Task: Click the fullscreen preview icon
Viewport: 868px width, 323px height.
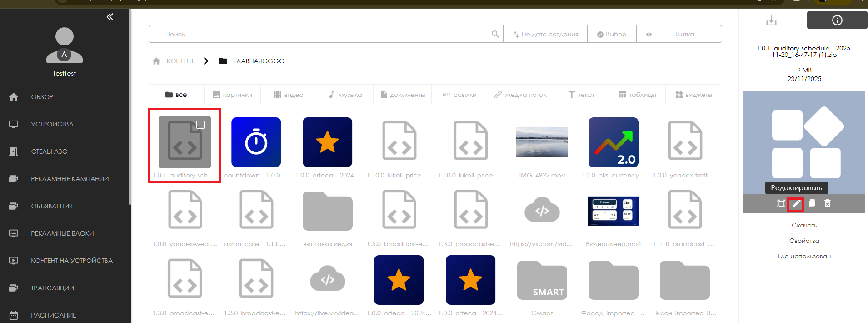Action: [781, 204]
